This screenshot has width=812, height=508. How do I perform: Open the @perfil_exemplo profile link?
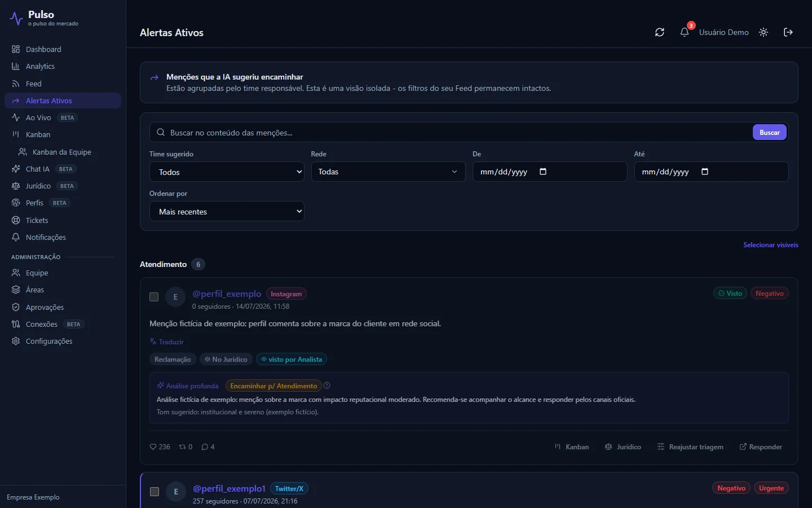(x=227, y=294)
